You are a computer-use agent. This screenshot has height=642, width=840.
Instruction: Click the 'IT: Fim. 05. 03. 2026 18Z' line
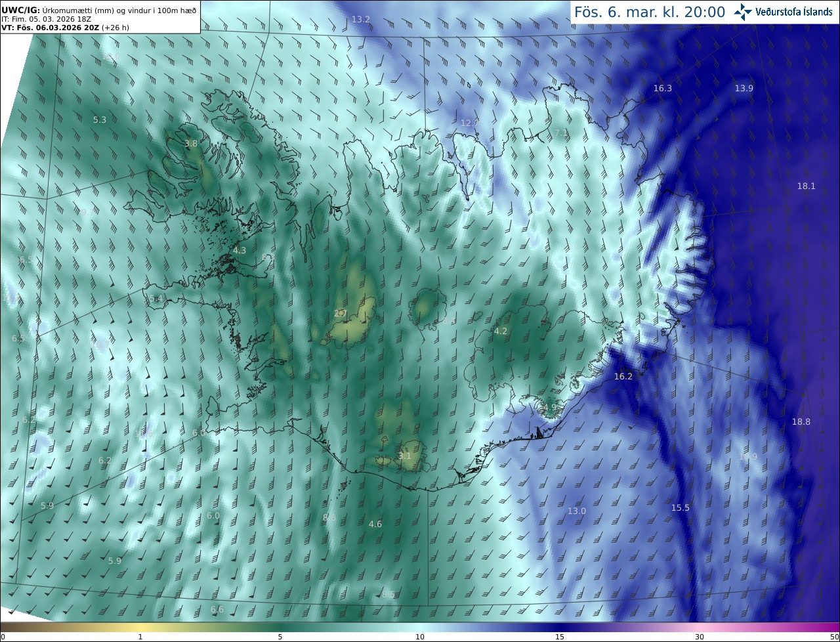[46, 19]
